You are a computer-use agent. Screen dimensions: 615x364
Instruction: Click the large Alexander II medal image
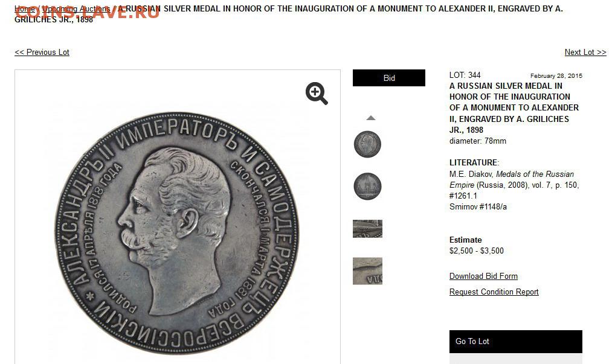pos(176,233)
